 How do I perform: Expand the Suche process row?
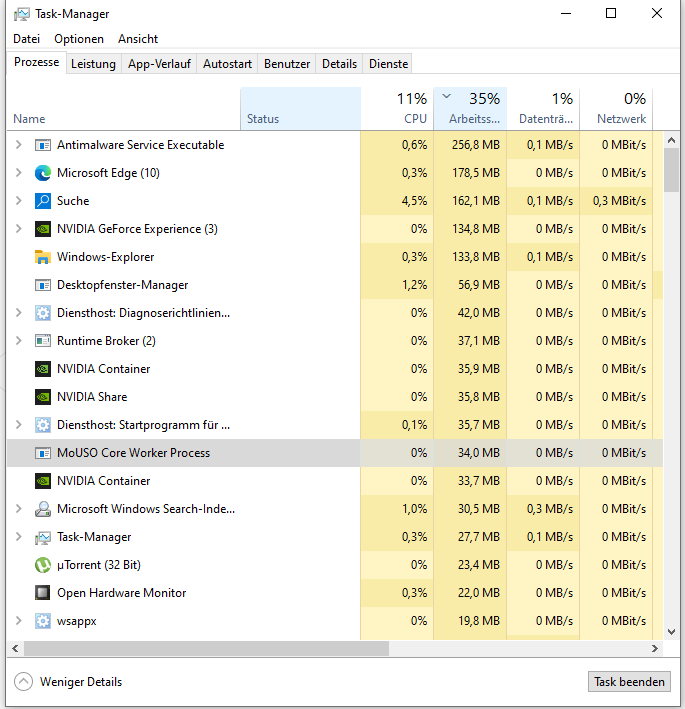pos(19,201)
